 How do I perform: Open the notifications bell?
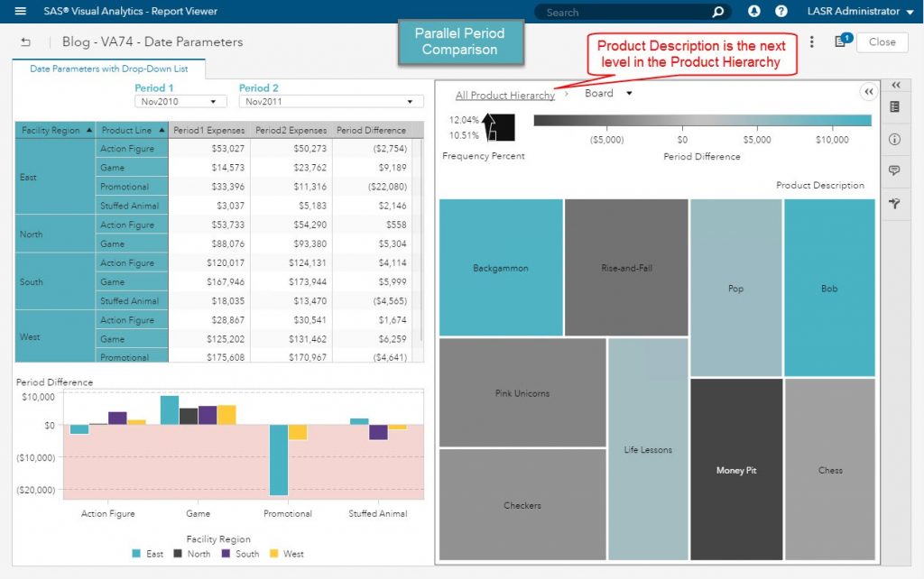pos(754,12)
